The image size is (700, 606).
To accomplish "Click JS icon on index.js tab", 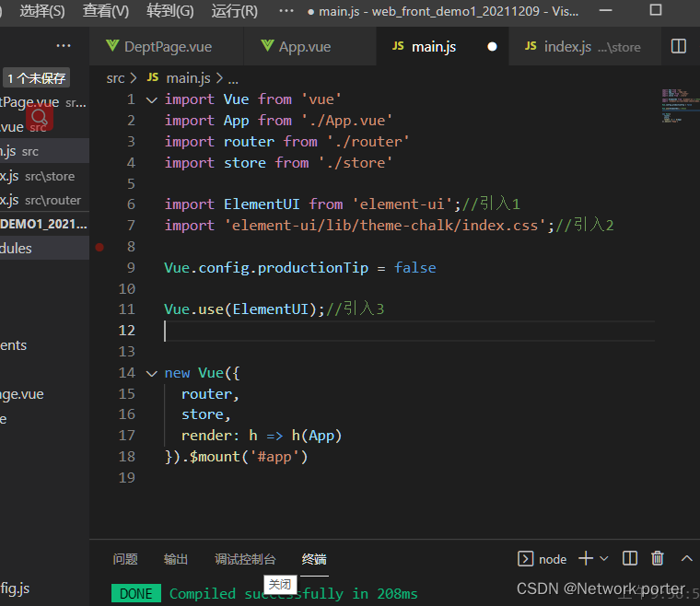I will pyautogui.click(x=531, y=46).
